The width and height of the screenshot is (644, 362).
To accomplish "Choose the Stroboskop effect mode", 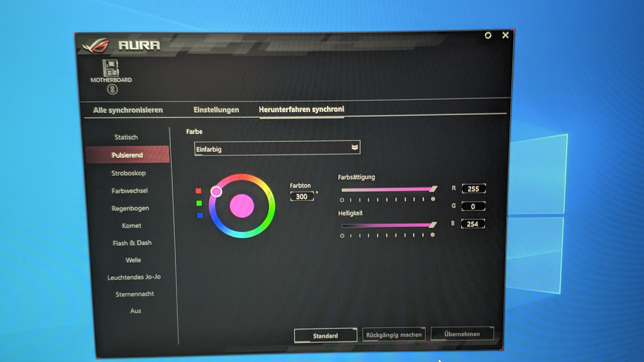I will [x=128, y=173].
